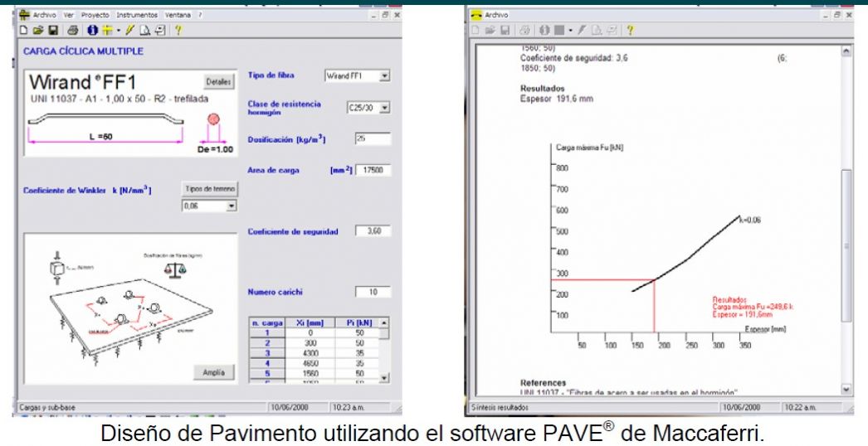
Task: Open the small arrow beside yellow load icon
Action: coord(119,31)
